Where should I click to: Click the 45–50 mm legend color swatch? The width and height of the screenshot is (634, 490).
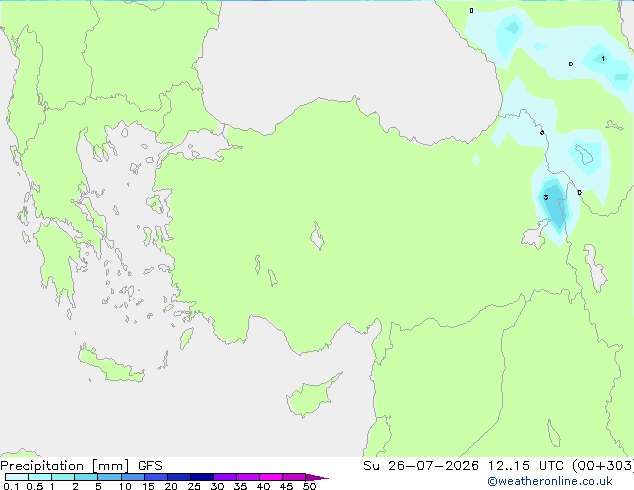[x=294, y=477]
